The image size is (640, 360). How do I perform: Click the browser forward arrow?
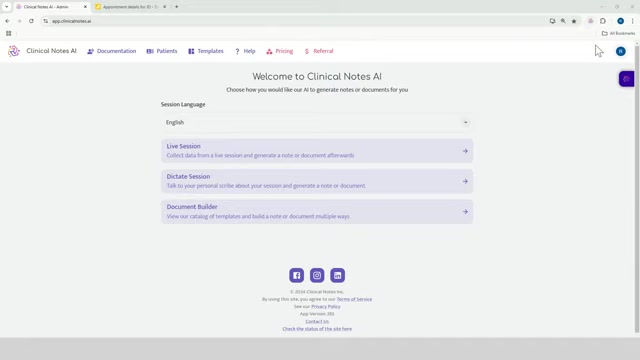[19, 21]
